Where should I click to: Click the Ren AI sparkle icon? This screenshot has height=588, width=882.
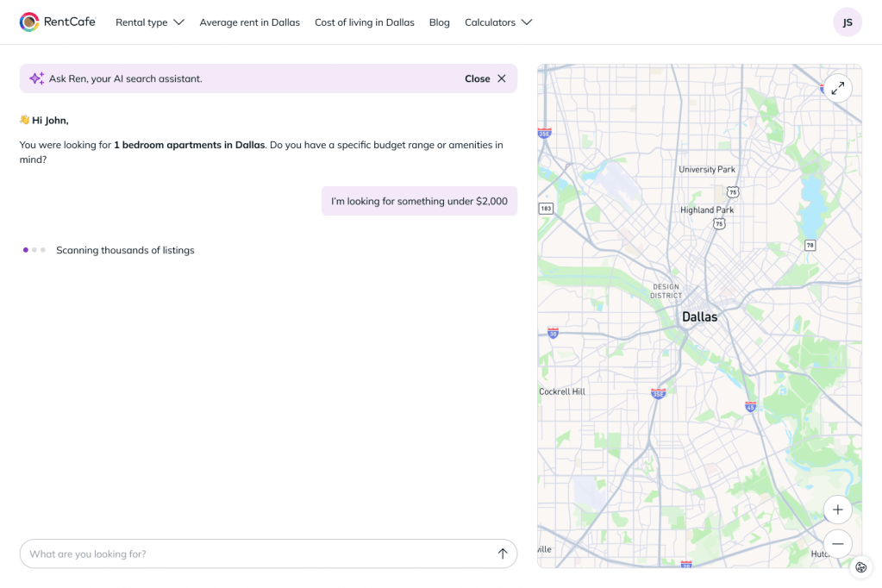36,78
